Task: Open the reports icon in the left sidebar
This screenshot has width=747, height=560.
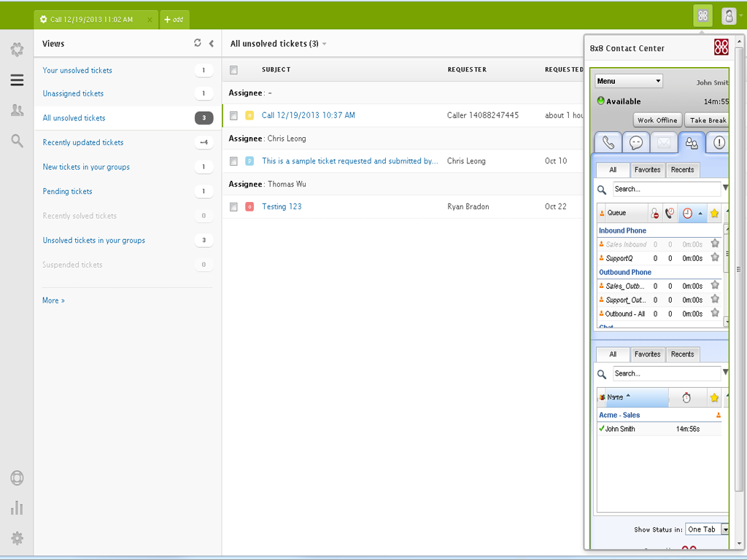Action: tap(17, 507)
